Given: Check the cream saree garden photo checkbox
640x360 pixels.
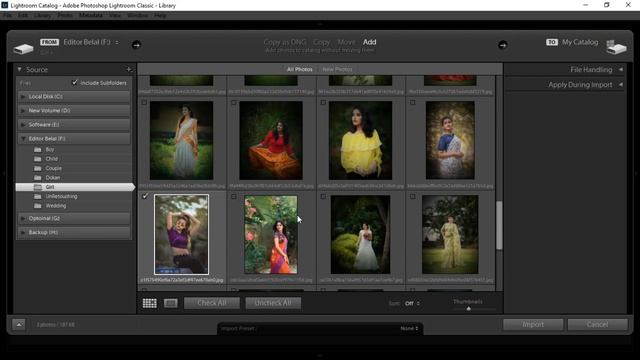Looking at the screenshot, I should (x=413, y=196).
